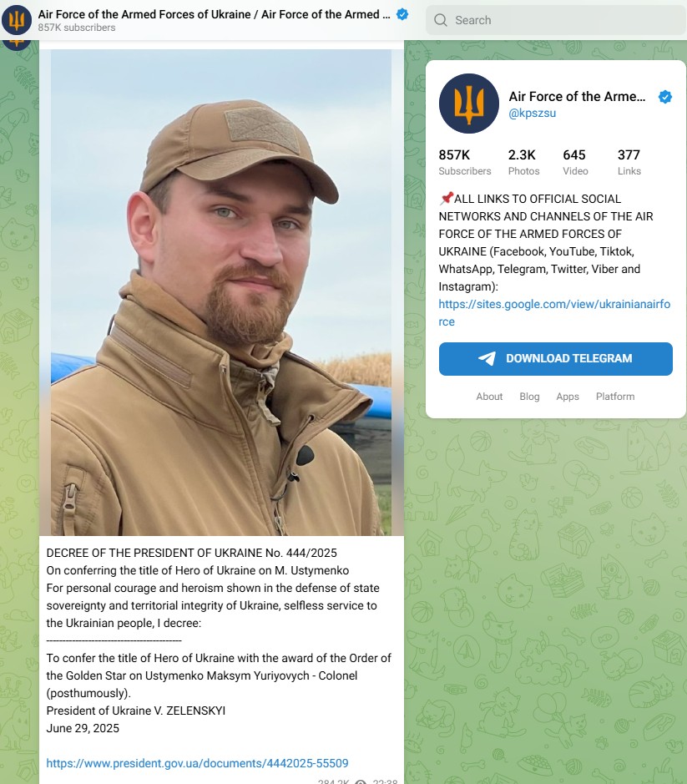Viewport: 687px width, 784px height.
Task: Open the About footer link
Action: (489, 396)
